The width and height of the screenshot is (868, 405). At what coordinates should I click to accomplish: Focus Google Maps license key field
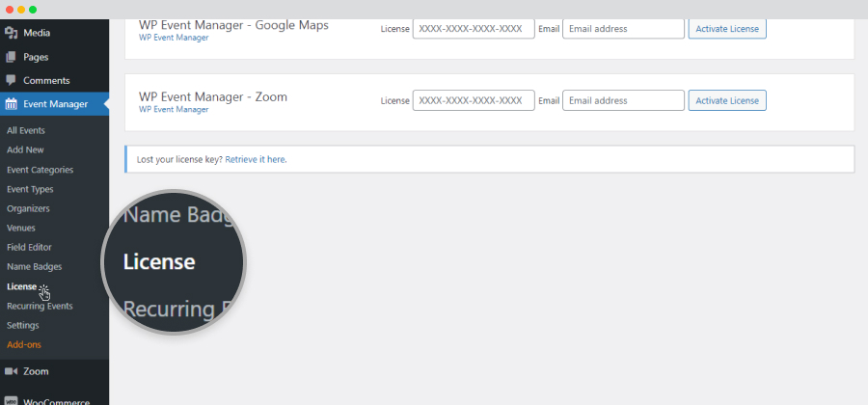(474, 29)
